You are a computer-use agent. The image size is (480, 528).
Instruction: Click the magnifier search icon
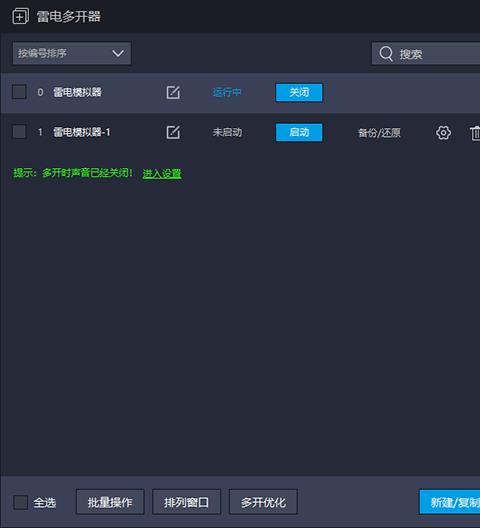pos(386,54)
